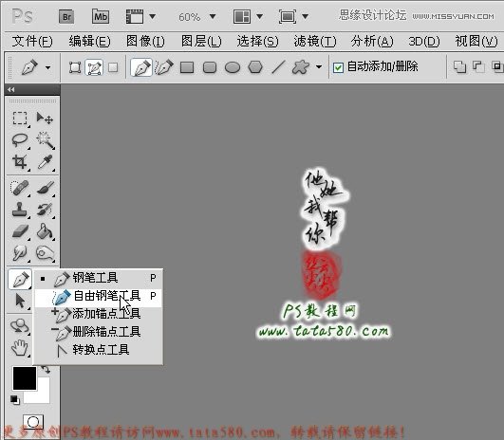Collapse the toolbox with double arrows
The height and width of the screenshot is (440, 504).
pyautogui.click(x=11, y=89)
